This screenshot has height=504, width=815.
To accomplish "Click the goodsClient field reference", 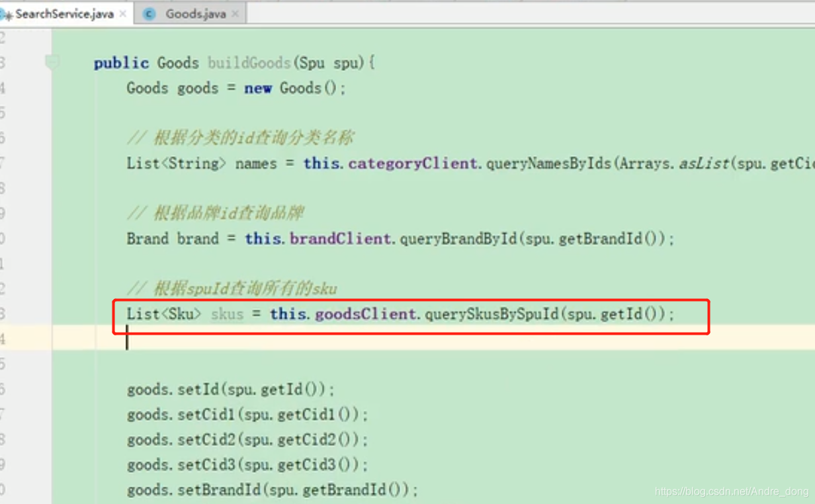I will (366, 314).
